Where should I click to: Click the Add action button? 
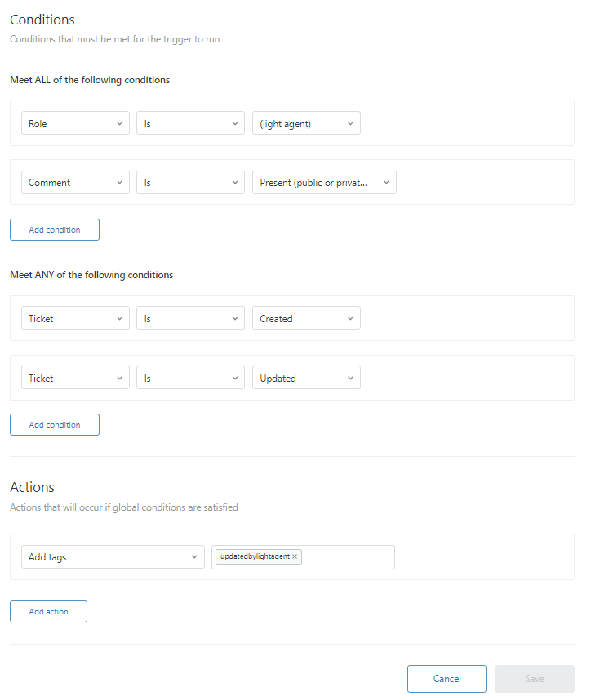coord(48,612)
